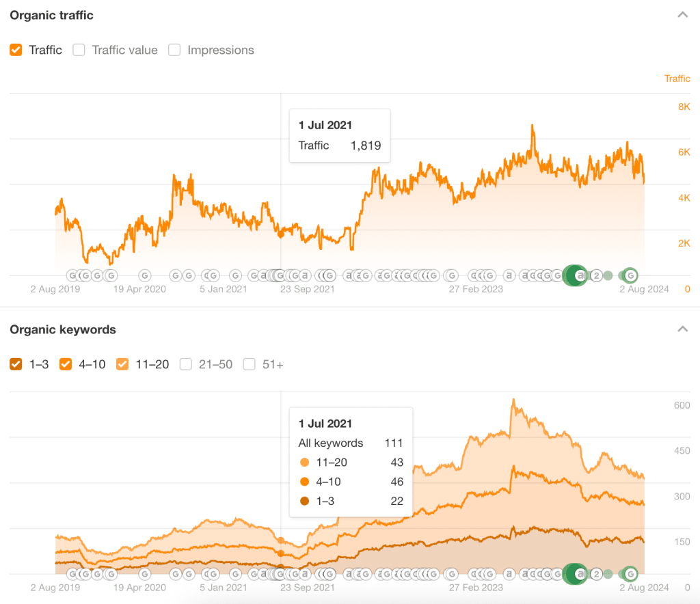Click the 1 Jul 2021 tooltip on the traffic chart
The image size is (700, 604).
pyautogui.click(x=339, y=135)
